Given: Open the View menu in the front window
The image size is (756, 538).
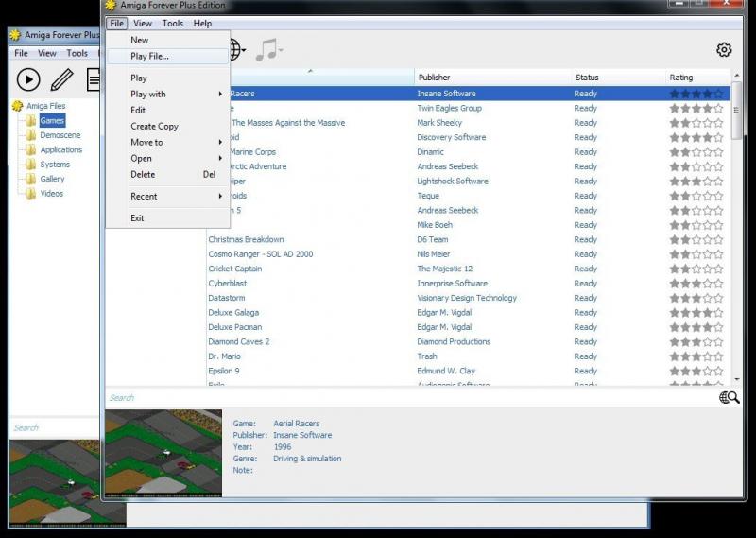Looking at the screenshot, I should pos(143,23).
